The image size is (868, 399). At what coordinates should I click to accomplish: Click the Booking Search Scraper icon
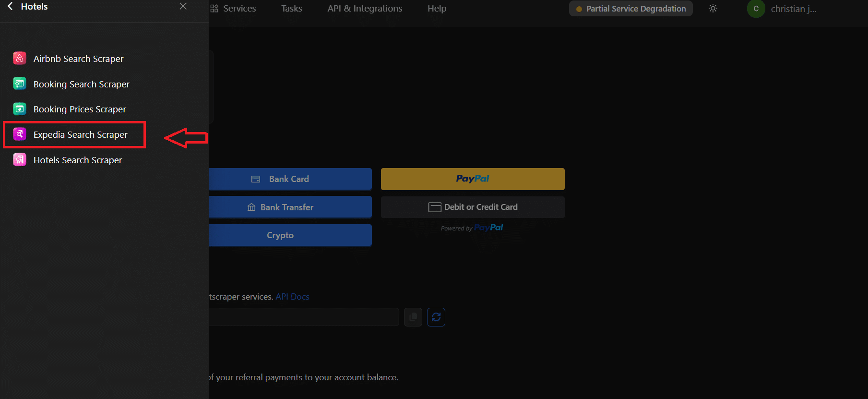20,84
